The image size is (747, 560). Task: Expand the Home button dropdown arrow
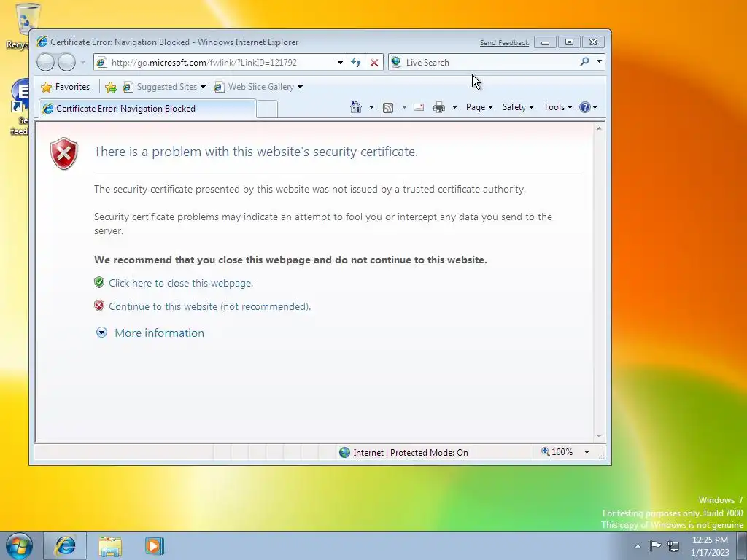[371, 107]
